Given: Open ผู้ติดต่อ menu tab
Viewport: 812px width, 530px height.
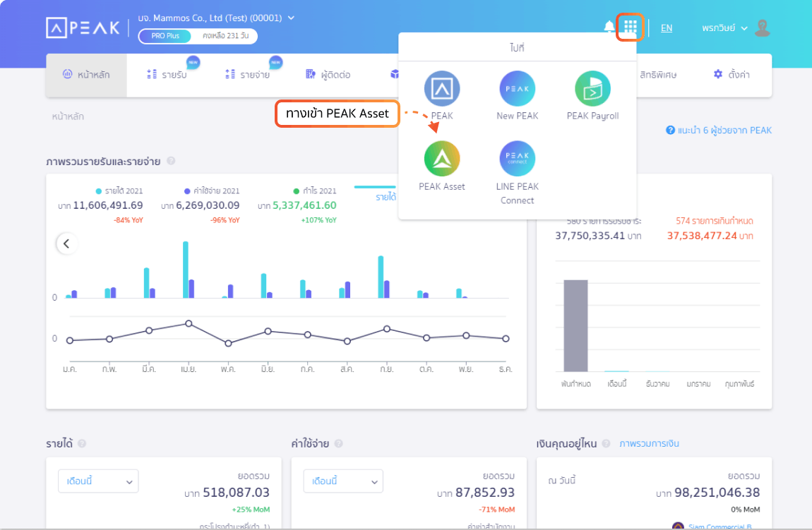Looking at the screenshot, I should [328, 75].
